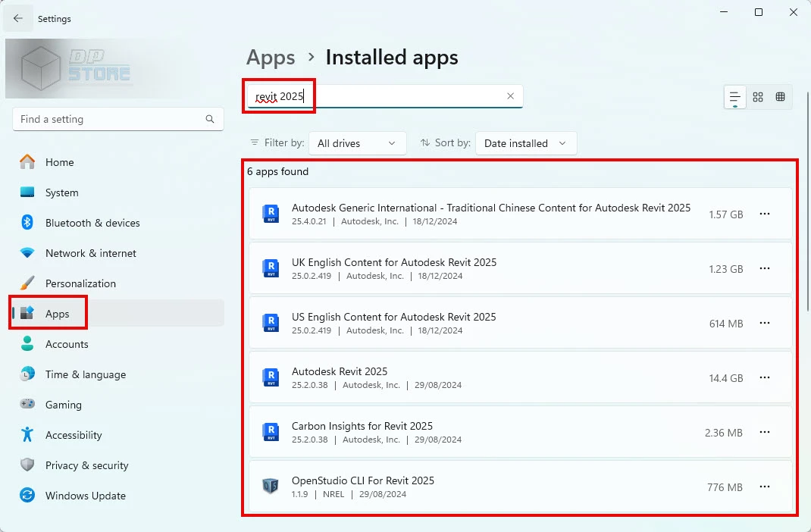Click the Traditional Chinese Content Revit icon
Viewport: 811px width, 532px height.
pyautogui.click(x=271, y=214)
